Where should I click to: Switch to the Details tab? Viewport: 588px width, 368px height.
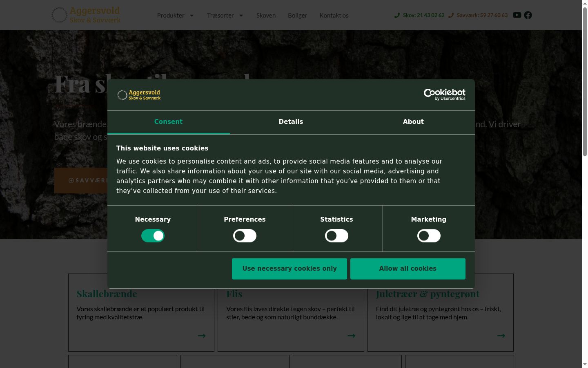tap(291, 122)
